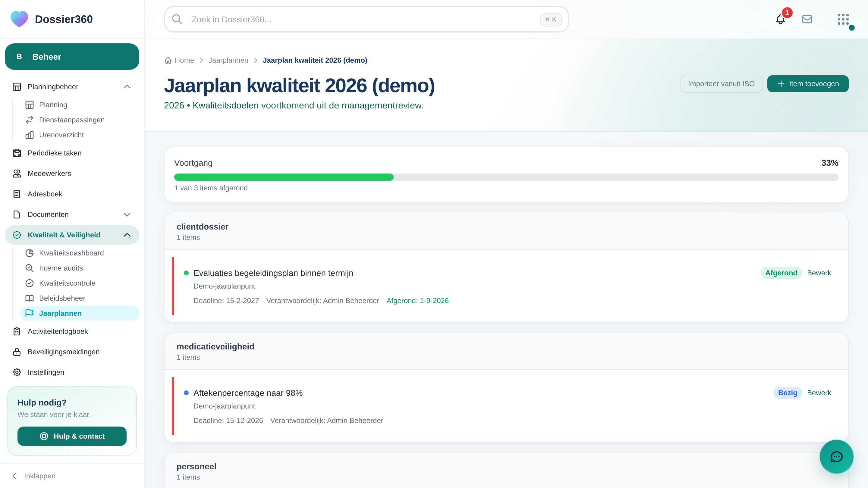Screen dimensions: 868x488
Task: Open Medewerkers page
Action: coord(72,174)
